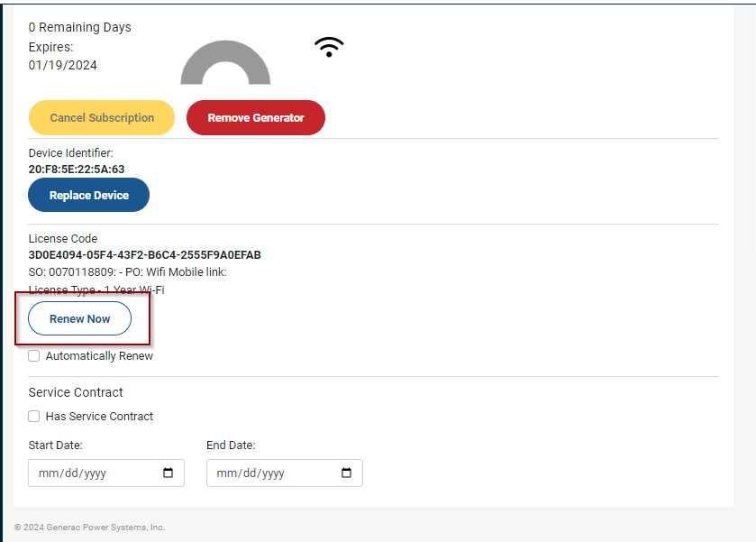Open the End Date calendar picker icon
This screenshot has width=756, height=542.
coord(346,473)
